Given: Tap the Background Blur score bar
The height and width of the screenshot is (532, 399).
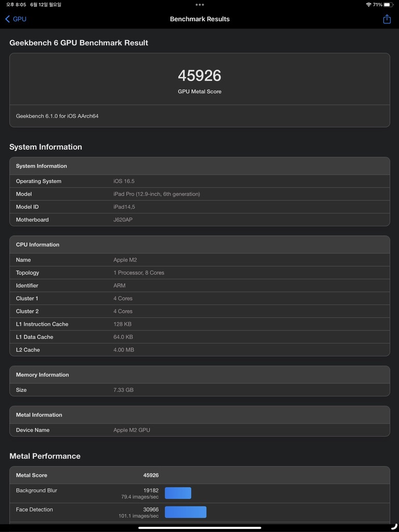Looking at the screenshot, I should coord(178,494).
